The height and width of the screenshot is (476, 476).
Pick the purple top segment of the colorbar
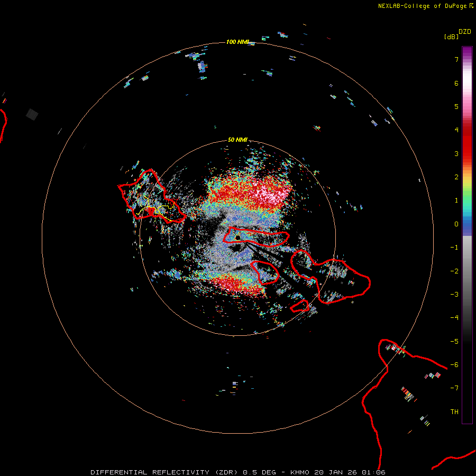(467, 52)
